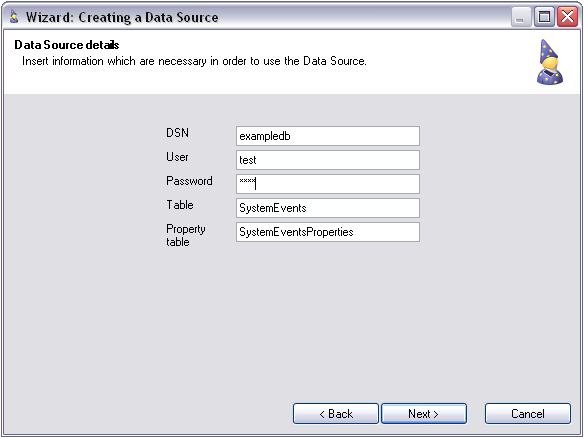Click the Password label text
This screenshot has width=584, height=437.
(x=189, y=181)
